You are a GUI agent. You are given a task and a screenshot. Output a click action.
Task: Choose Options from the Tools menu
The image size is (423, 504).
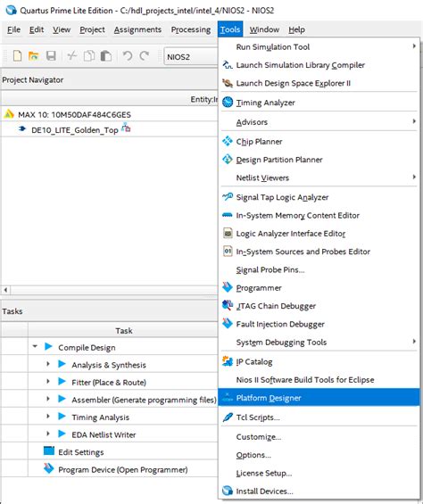click(x=319, y=455)
